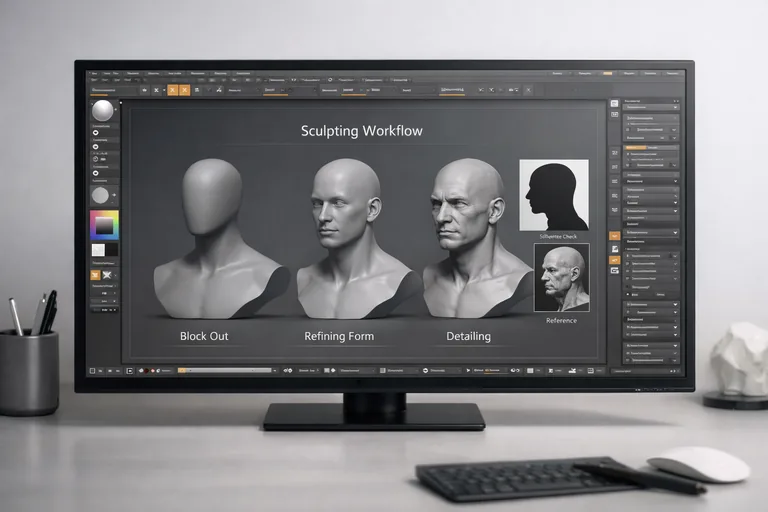Click the orange item in top-right menu row
Image resolution: width=768 pixels, height=512 pixels.
[x=607, y=73]
